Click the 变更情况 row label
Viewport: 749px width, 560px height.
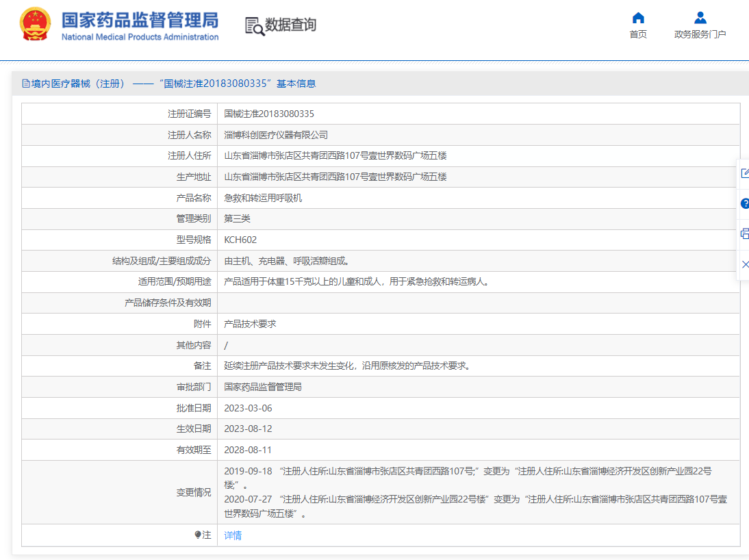(x=194, y=492)
